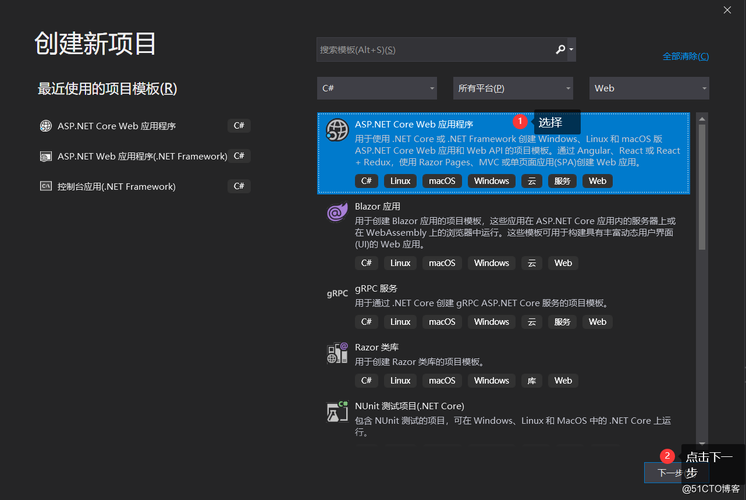Click C# tag beside recent ASP.NET Core Web
Screen dimensions: 746x500
239,126
